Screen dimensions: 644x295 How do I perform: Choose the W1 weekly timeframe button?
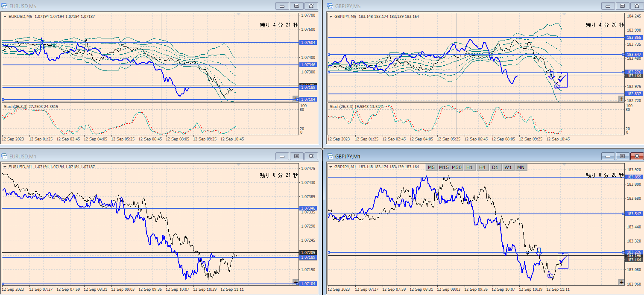pos(508,167)
